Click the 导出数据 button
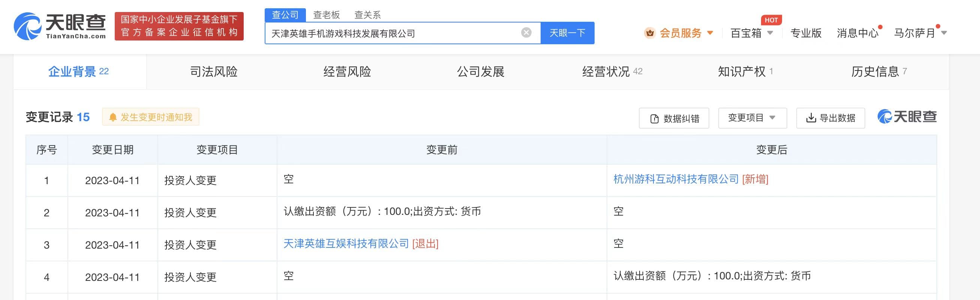 click(830, 118)
